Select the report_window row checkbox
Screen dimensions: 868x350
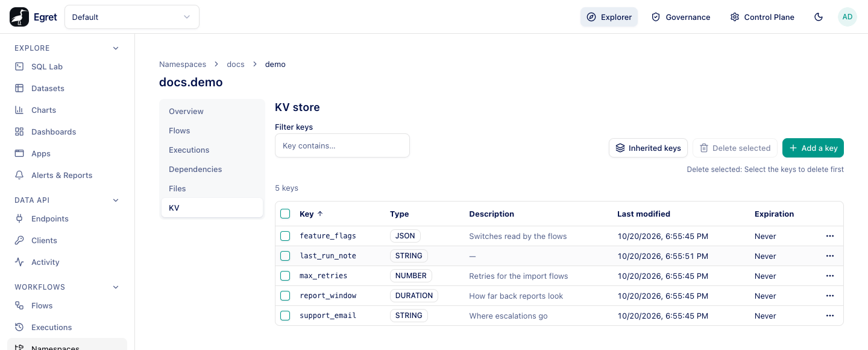(285, 296)
